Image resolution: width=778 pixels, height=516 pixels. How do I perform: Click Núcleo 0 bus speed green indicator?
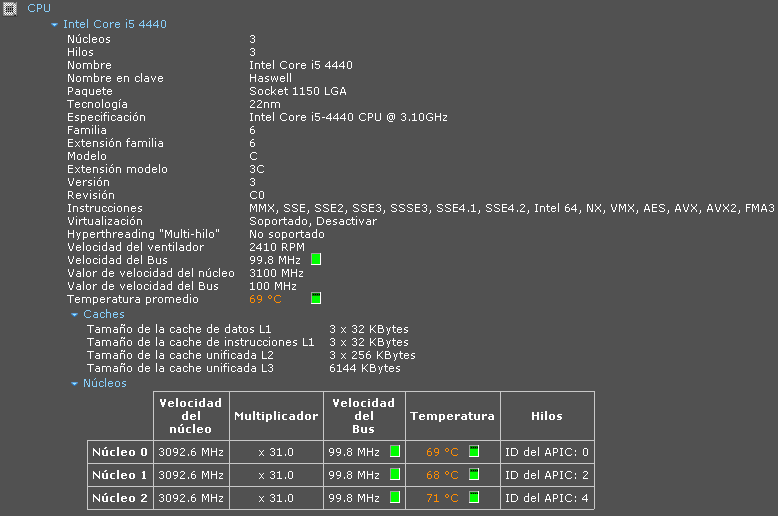[x=395, y=451]
